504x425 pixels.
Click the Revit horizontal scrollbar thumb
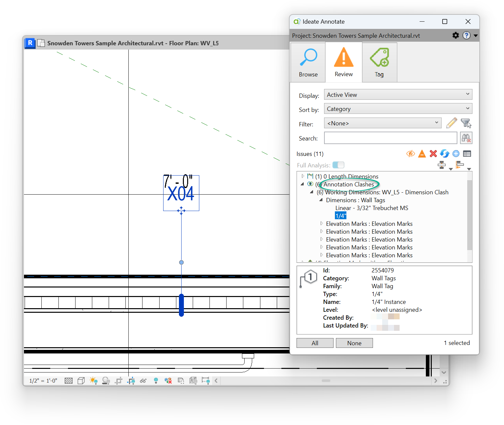click(x=326, y=381)
